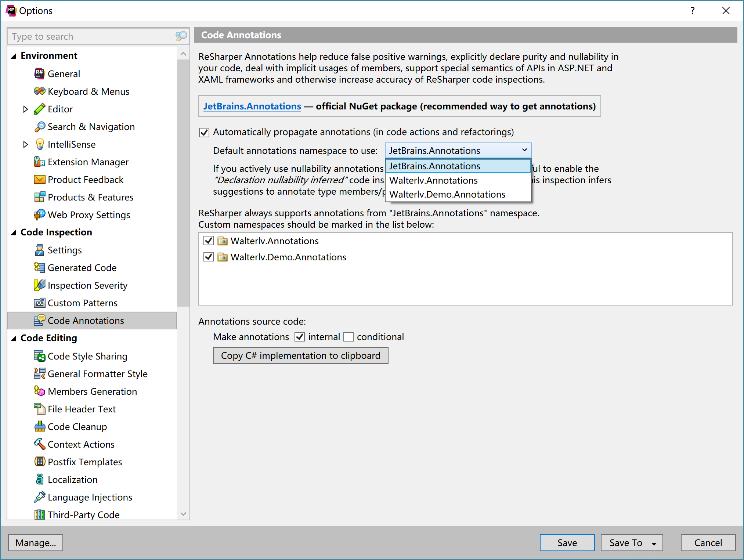Open the Save To dropdown arrow

(x=654, y=543)
